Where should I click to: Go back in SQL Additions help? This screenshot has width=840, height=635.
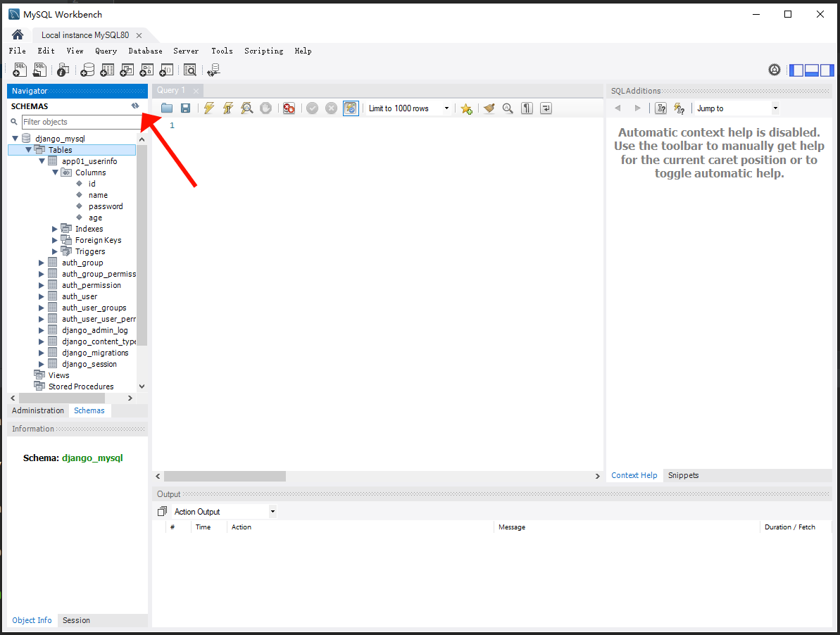pos(618,108)
